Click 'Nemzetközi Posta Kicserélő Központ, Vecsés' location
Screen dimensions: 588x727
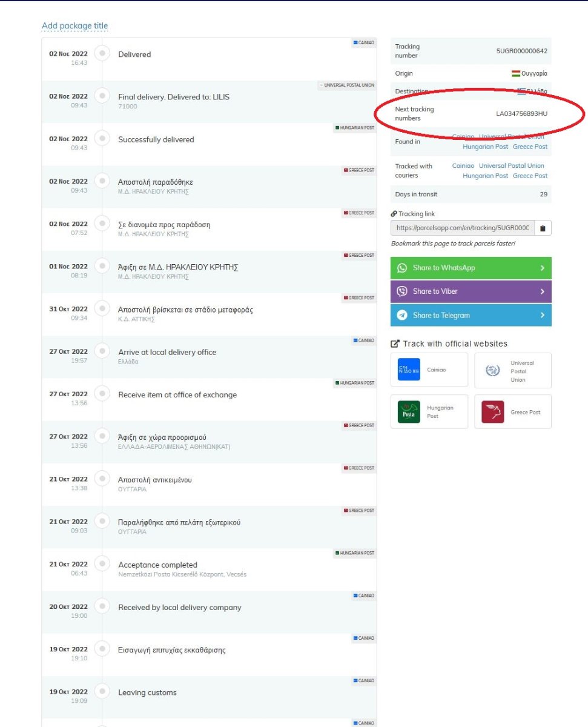[182, 574]
